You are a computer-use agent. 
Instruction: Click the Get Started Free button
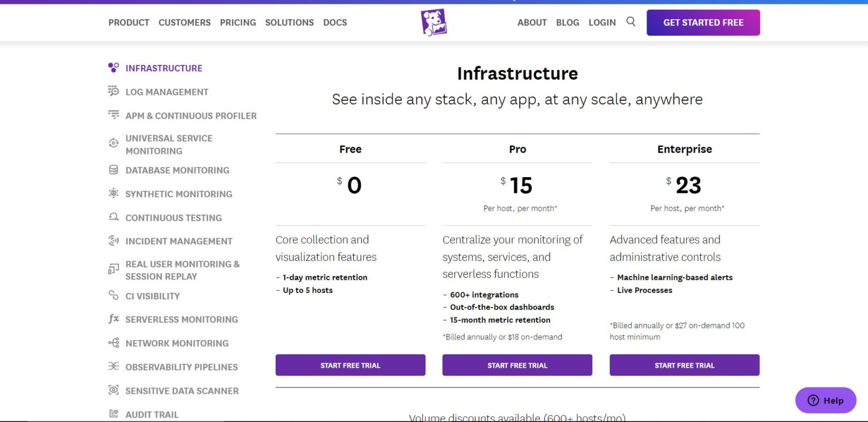pos(703,23)
